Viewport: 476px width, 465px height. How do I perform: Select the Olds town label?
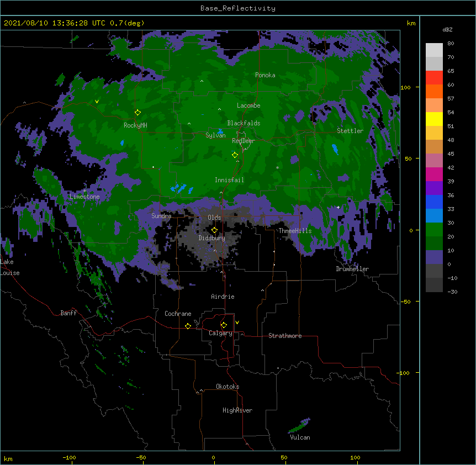click(x=214, y=218)
